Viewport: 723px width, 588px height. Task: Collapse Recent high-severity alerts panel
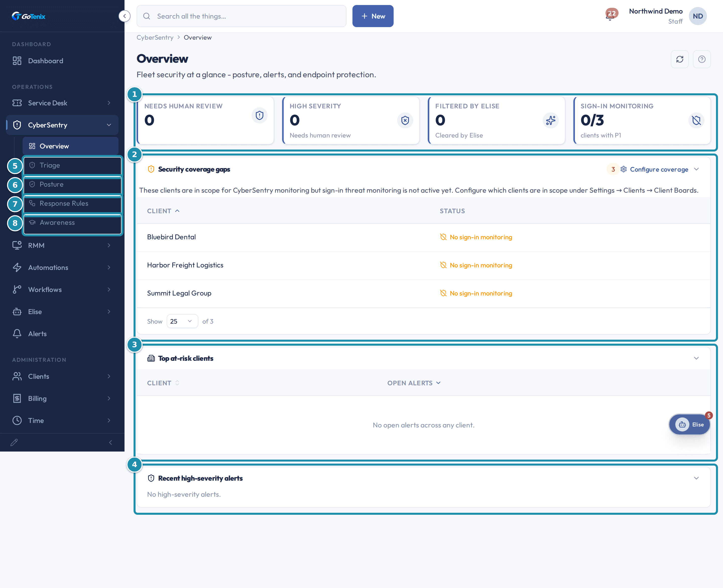coord(696,478)
